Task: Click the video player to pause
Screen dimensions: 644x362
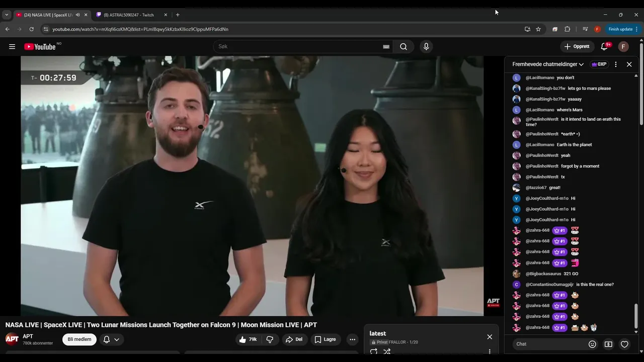Action: [252, 186]
